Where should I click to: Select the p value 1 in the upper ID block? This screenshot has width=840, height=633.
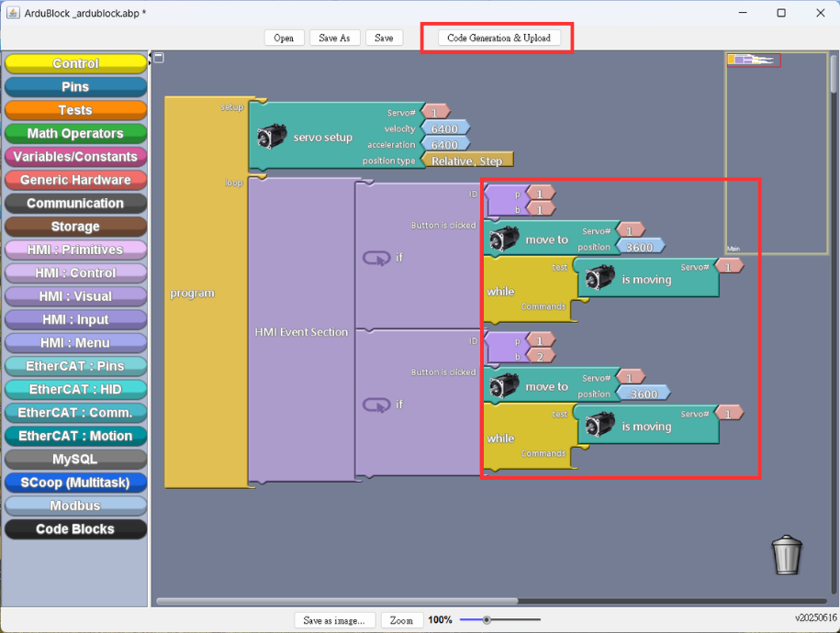click(540, 194)
